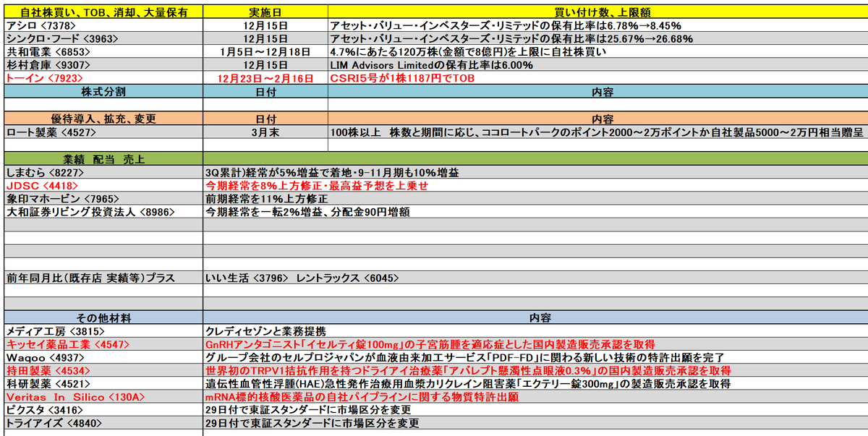The width and height of the screenshot is (868, 436).
Task: Select the cell トライアイズ <4840>
Action: point(103,422)
